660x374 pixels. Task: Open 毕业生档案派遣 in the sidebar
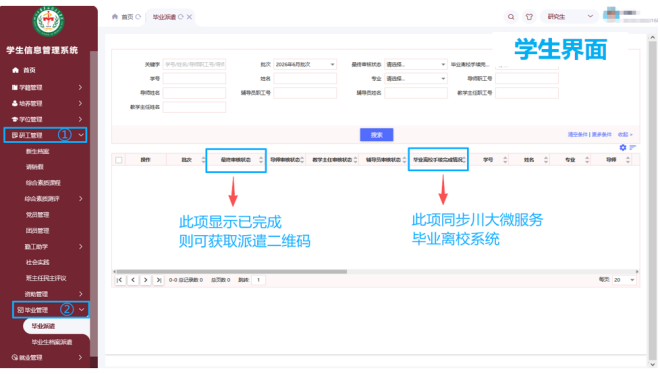pos(52,342)
